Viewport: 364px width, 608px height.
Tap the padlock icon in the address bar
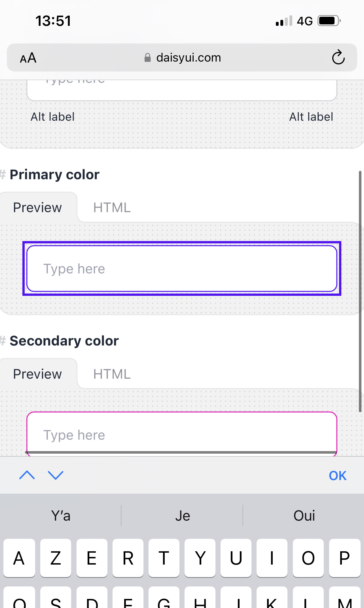148,58
